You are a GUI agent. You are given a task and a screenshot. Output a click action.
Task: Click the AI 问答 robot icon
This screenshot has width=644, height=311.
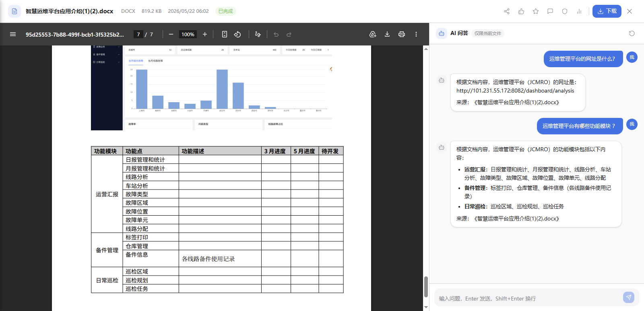pyautogui.click(x=442, y=33)
